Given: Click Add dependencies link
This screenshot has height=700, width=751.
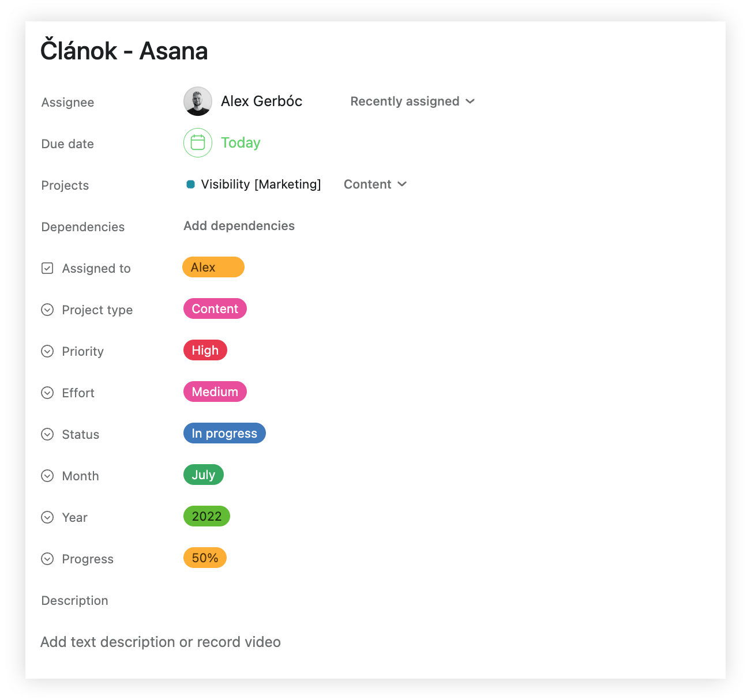Looking at the screenshot, I should (x=239, y=226).
